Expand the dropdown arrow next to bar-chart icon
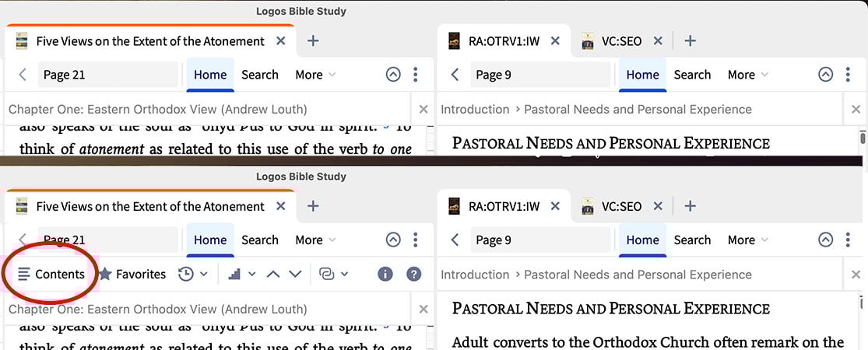The image size is (868, 350). [x=252, y=275]
